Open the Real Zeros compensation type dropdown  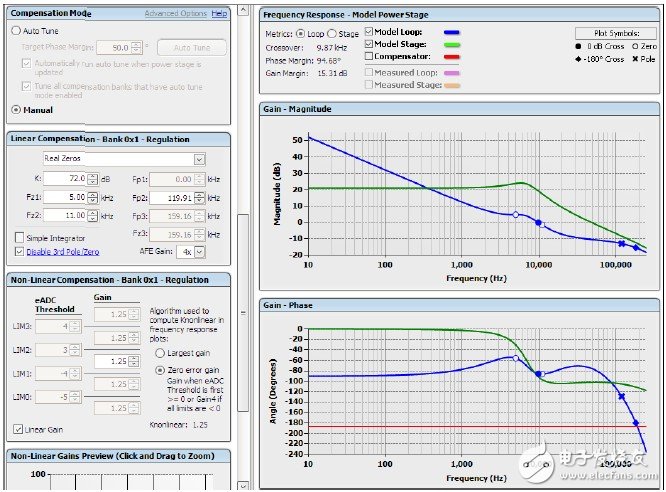click(199, 158)
